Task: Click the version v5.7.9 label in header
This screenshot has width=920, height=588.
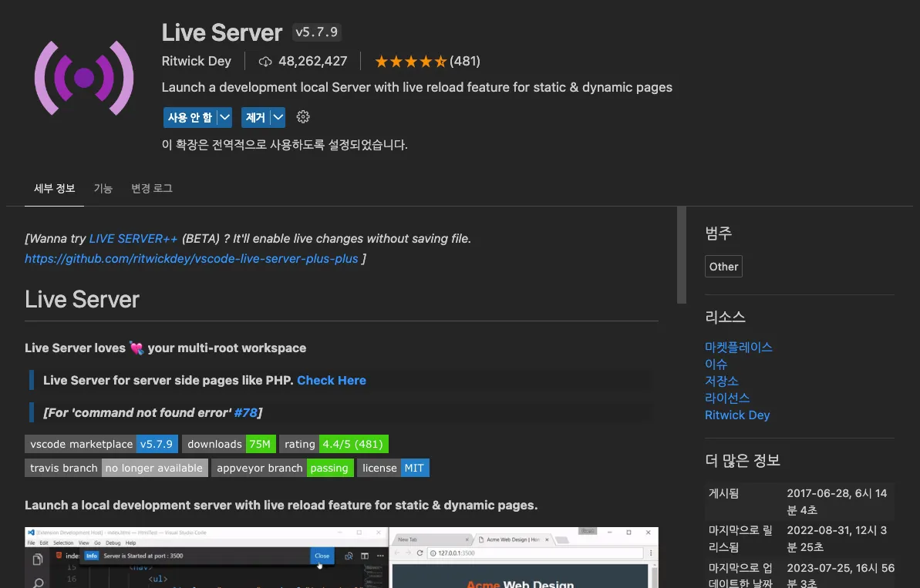Action: coord(317,32)
